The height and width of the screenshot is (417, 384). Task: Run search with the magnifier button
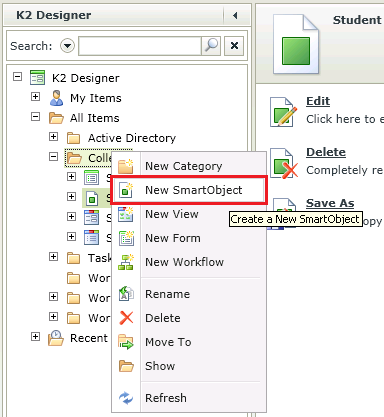tap(211, 46)
